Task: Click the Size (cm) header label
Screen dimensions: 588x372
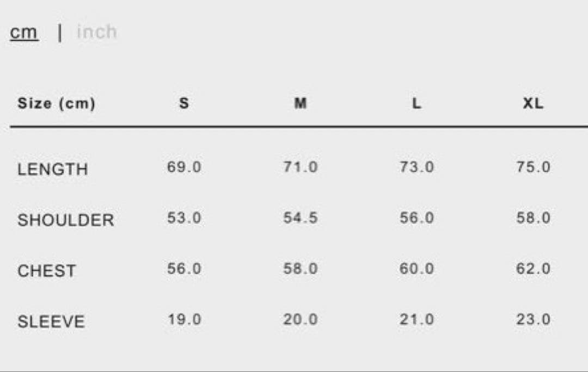Action: [x=56, y=103]
